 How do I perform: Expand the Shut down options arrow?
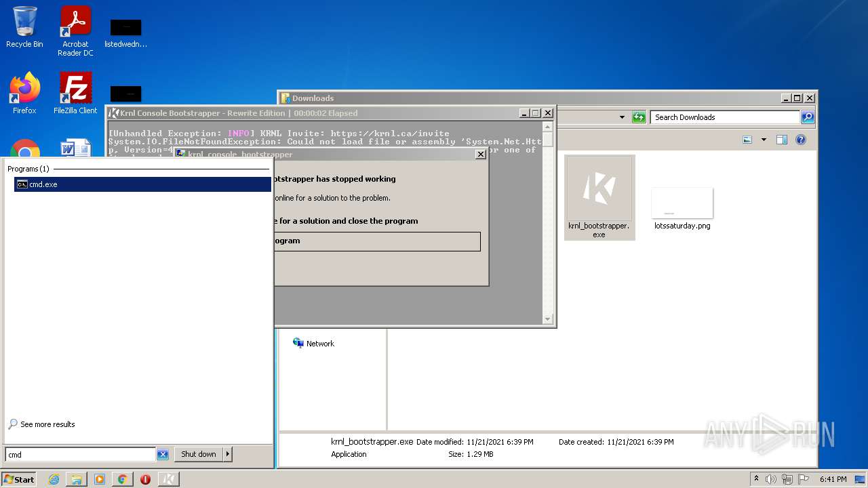pos(228,454)
